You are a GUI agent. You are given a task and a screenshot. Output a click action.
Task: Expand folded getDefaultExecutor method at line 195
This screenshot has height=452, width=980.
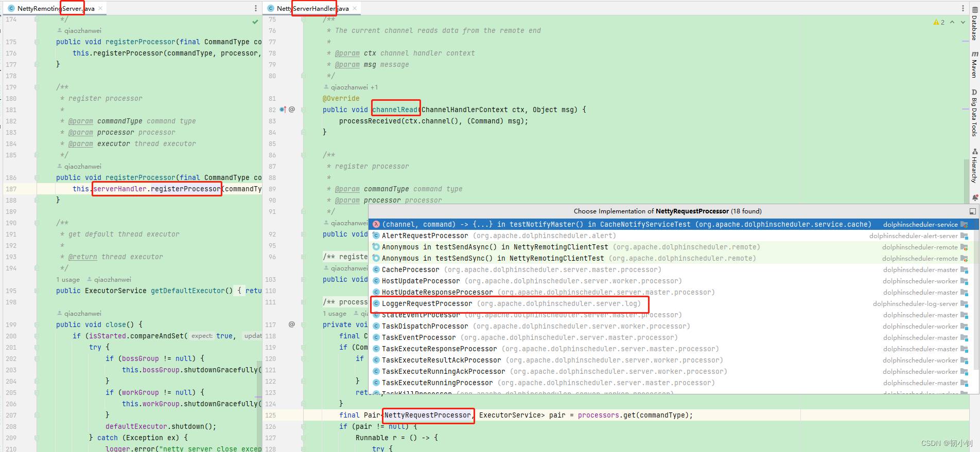coord(37,291)
